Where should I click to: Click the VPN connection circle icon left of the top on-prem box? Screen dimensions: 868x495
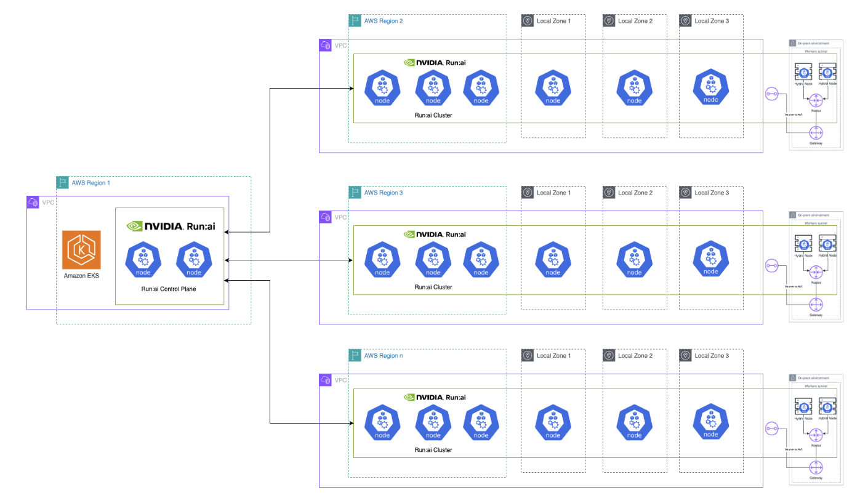tap(771, 94)
